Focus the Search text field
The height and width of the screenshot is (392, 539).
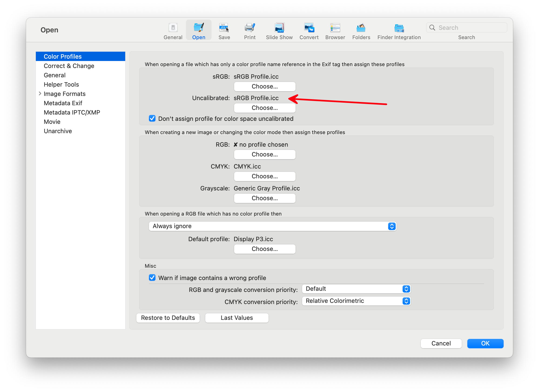point(467,27)
